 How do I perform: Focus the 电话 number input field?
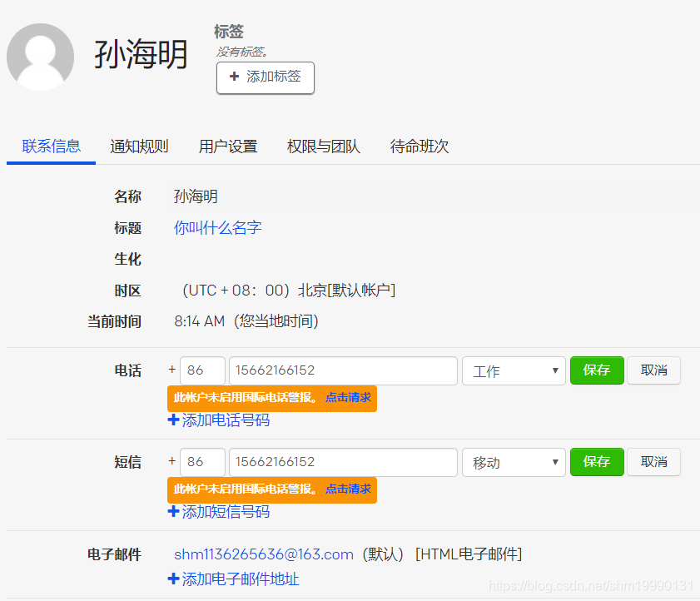click(343, 370)
